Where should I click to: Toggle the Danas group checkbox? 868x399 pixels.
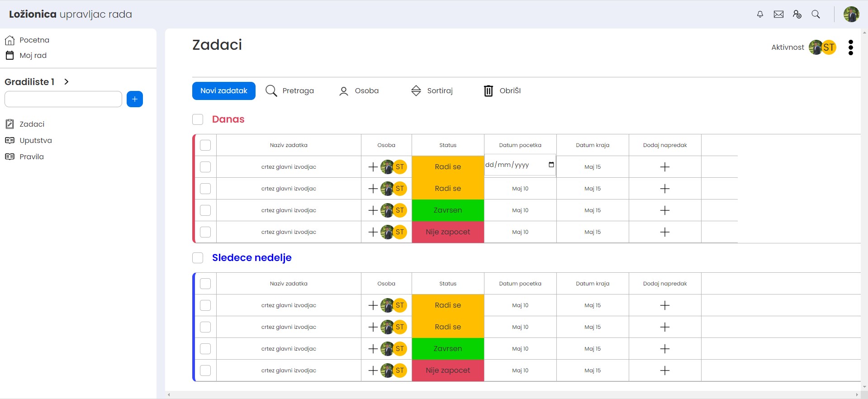click(198, 119)
